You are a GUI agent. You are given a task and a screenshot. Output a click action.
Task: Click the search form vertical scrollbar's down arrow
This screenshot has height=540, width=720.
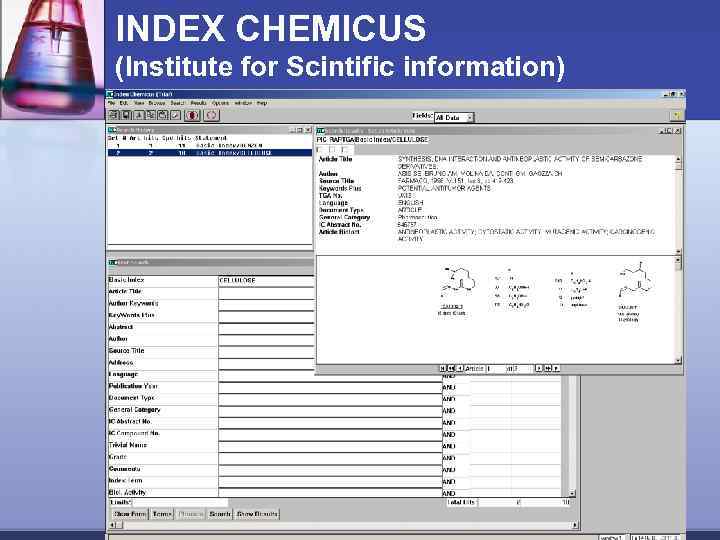573,493
